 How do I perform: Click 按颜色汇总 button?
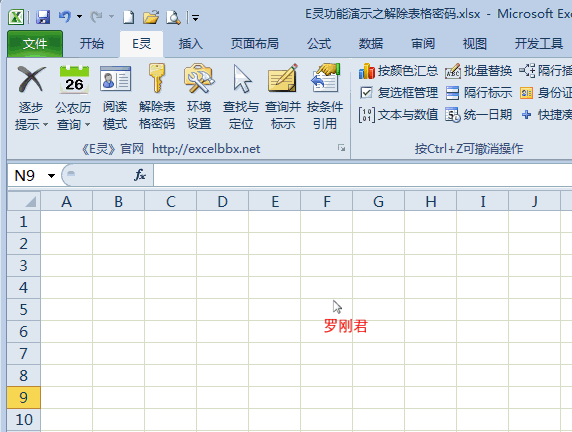point(398,71)
